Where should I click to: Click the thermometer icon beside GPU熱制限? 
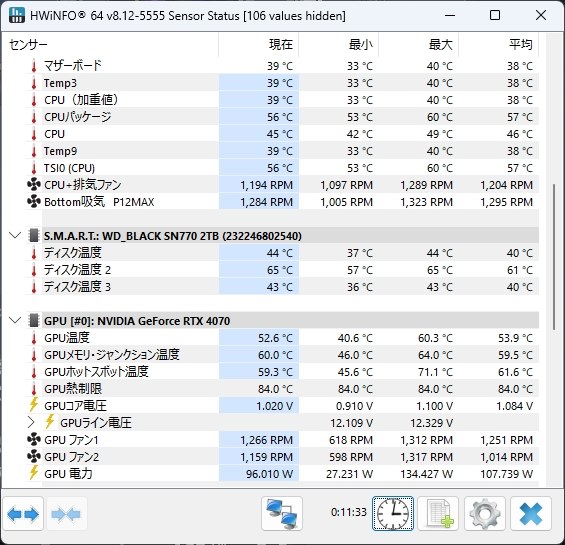pos(34,389)
